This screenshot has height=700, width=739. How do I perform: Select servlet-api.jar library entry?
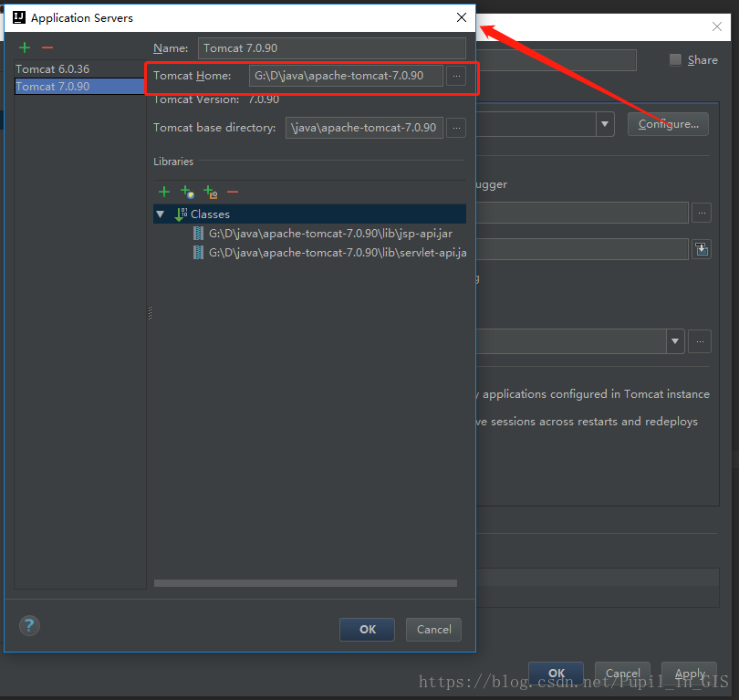(x=330, y=253)
